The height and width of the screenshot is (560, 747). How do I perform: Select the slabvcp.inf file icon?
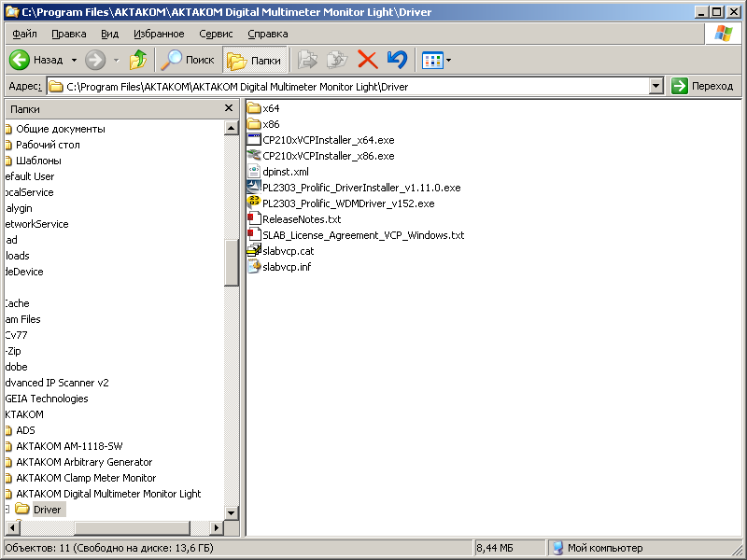[254, 267]
